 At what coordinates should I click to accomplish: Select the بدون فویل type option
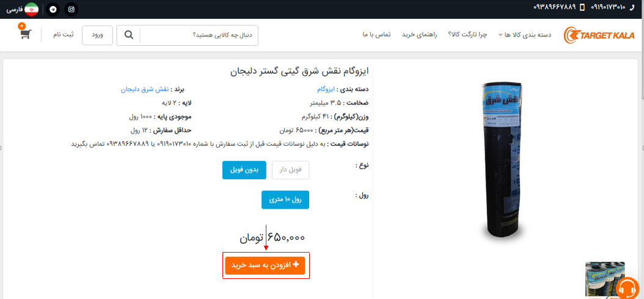244,170
